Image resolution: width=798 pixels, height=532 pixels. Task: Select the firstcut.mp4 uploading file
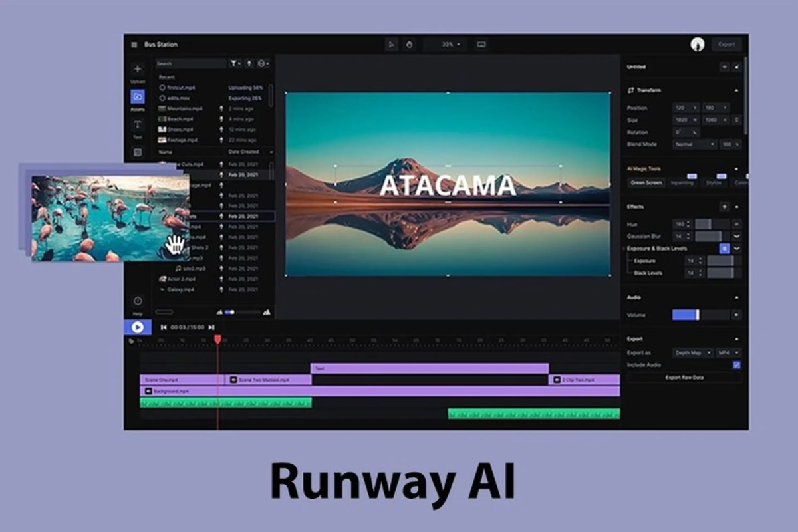click(214, 88)
